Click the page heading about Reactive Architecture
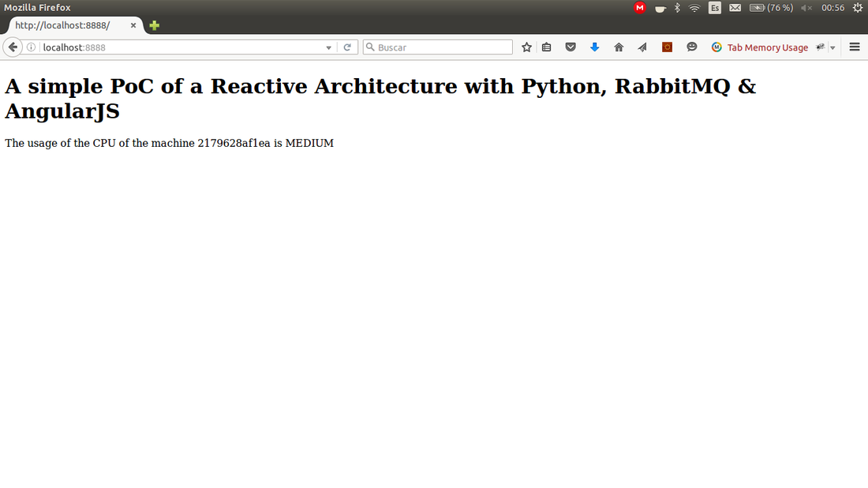Image resolution: width=868 pixels, height=488 pixels. (380, 99)
